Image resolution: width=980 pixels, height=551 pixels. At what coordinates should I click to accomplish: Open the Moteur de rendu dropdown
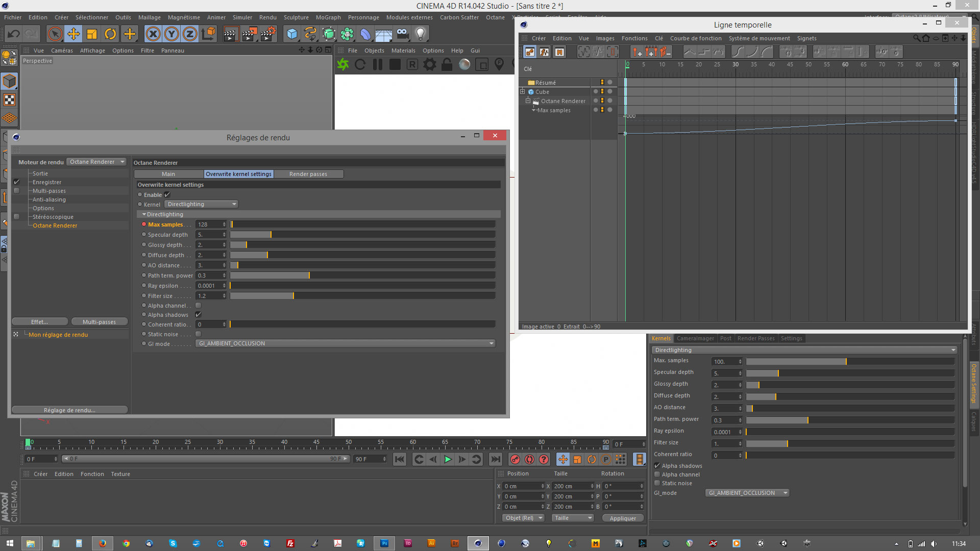click(97, 162)
